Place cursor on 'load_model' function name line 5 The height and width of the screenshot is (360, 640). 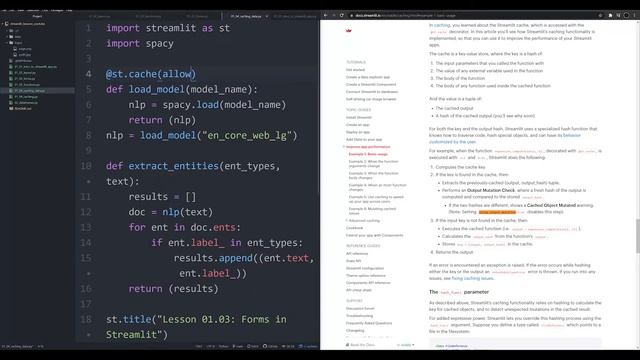(x=157, y=89)
